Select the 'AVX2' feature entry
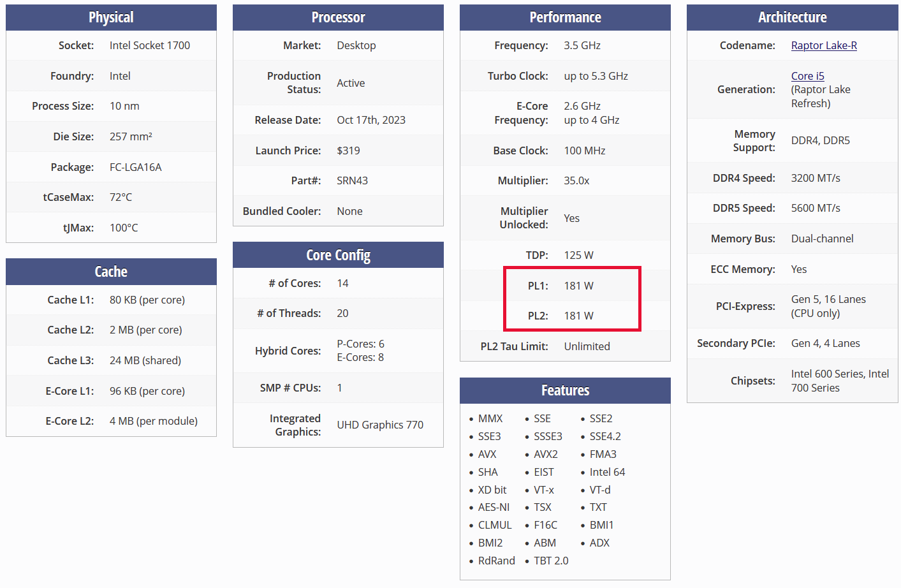This screenshot has height=588, width=901. 546,454
